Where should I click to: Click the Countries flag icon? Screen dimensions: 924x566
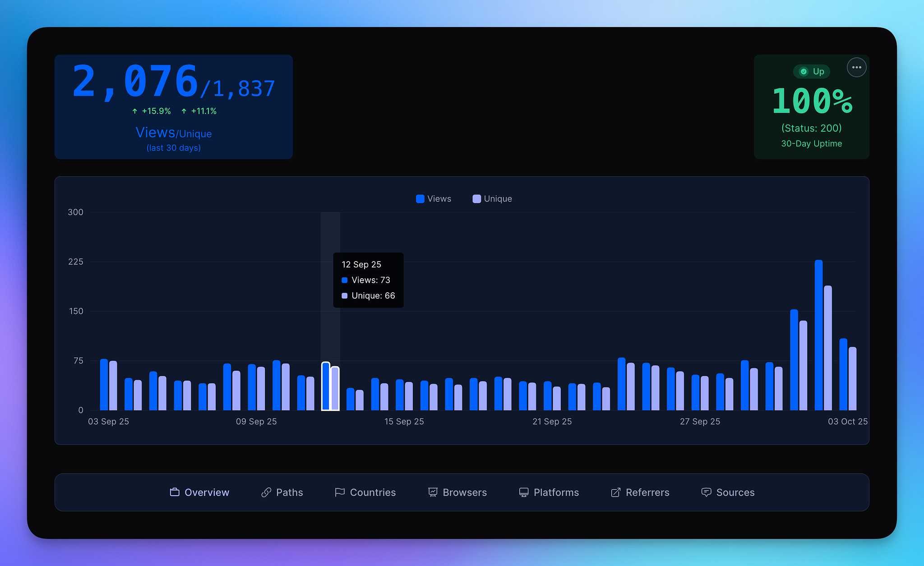coord(340,492)
